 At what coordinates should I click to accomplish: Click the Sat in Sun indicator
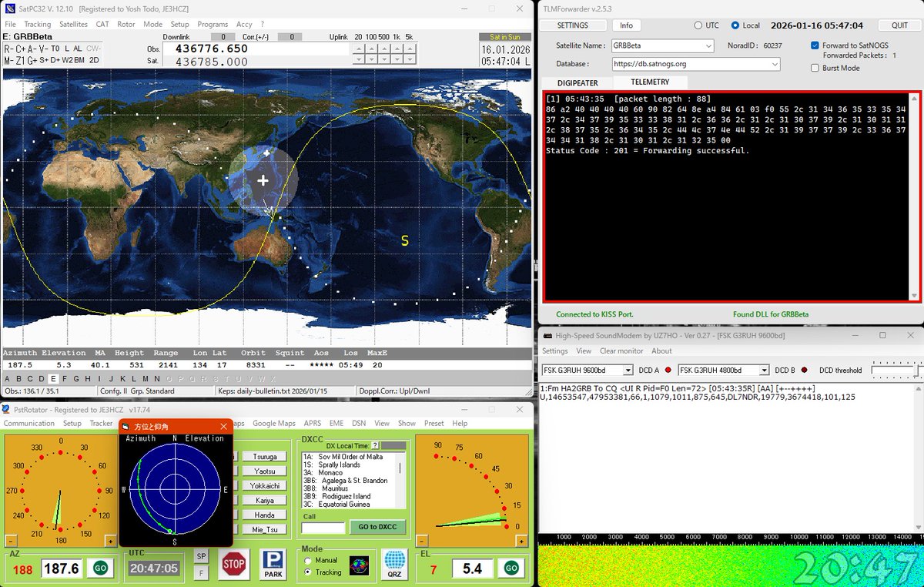pos(504,36)
